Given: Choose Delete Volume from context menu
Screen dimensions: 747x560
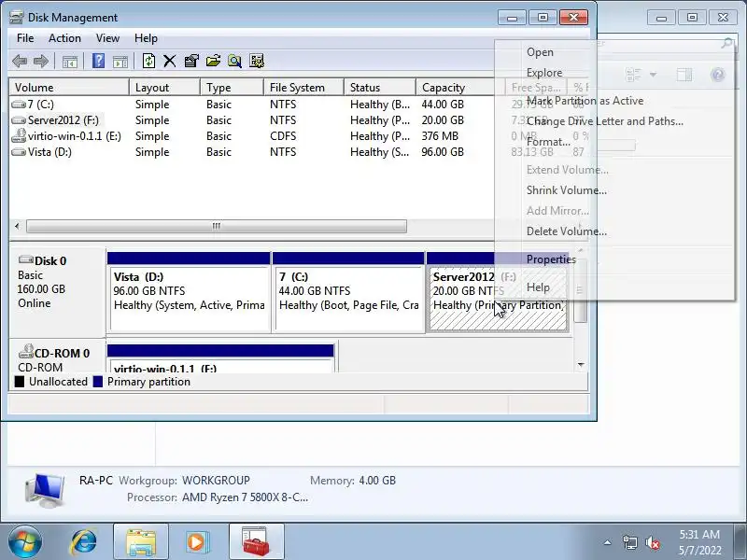Looking at the screenshot, I should 614,231.
